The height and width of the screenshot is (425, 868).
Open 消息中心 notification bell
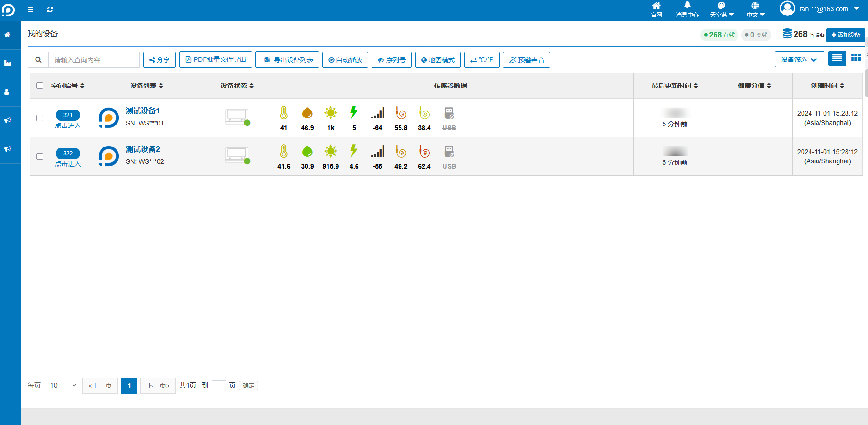(x=687, y=9)
